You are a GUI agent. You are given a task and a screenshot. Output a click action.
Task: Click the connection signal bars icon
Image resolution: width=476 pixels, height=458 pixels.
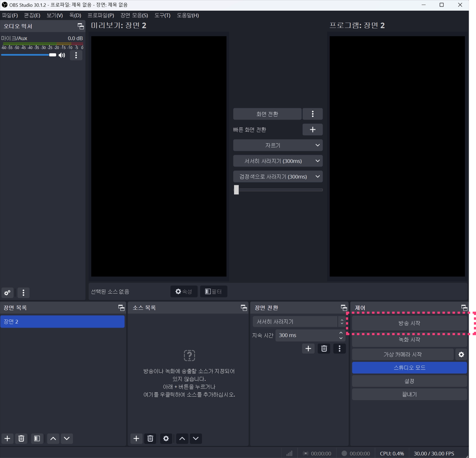click(x=289, y=453)
